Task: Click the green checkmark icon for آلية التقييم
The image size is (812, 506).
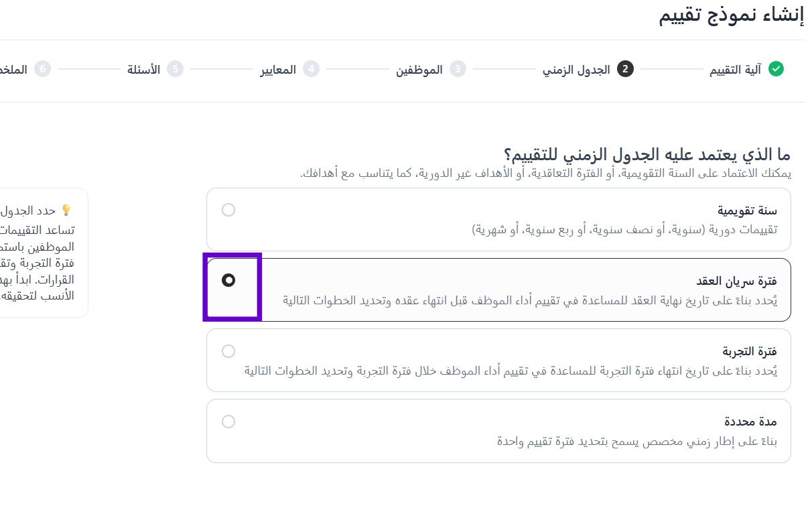Action: [776, 69]
